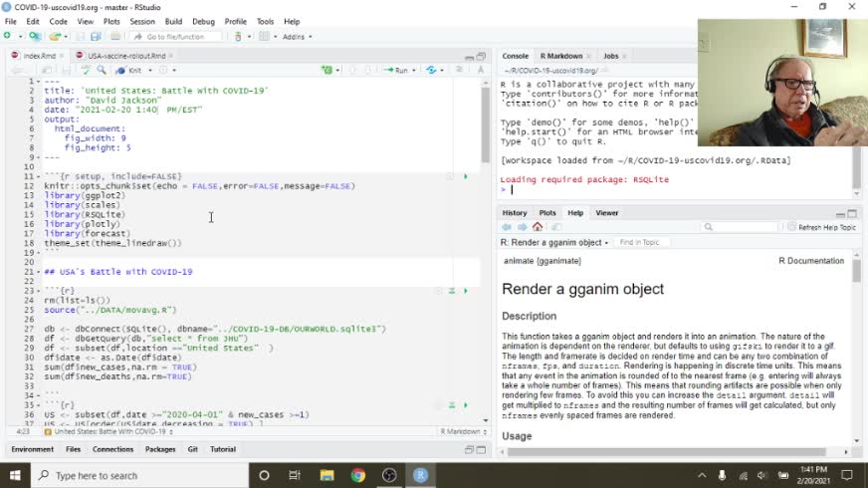The width and height of the screenshot is (868, 488).
Task: Open Chrome from the taskbar
Action: pyautogui.click(x=358, y=475)
